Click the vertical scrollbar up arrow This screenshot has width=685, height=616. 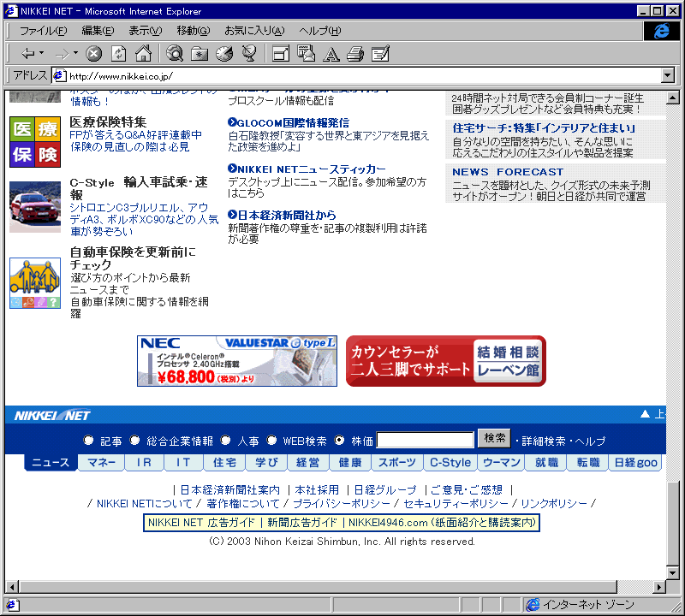pos(673,98)
